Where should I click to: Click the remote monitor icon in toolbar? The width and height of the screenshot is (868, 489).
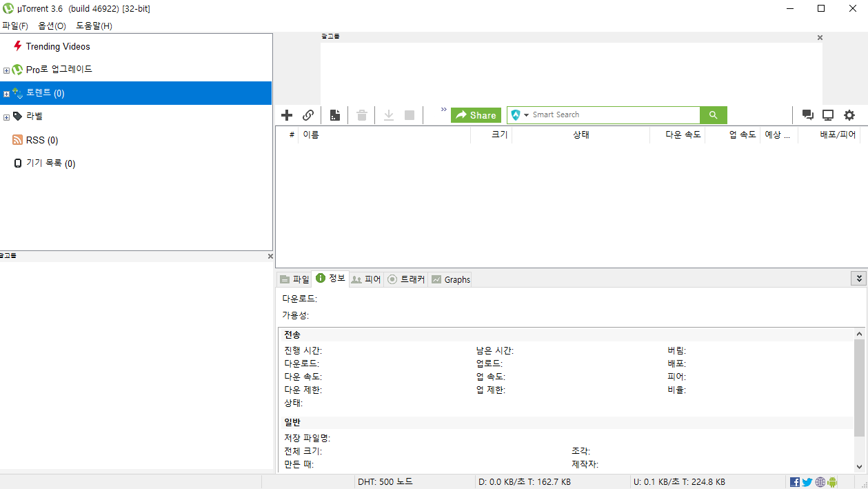click(x=828, y=115)
